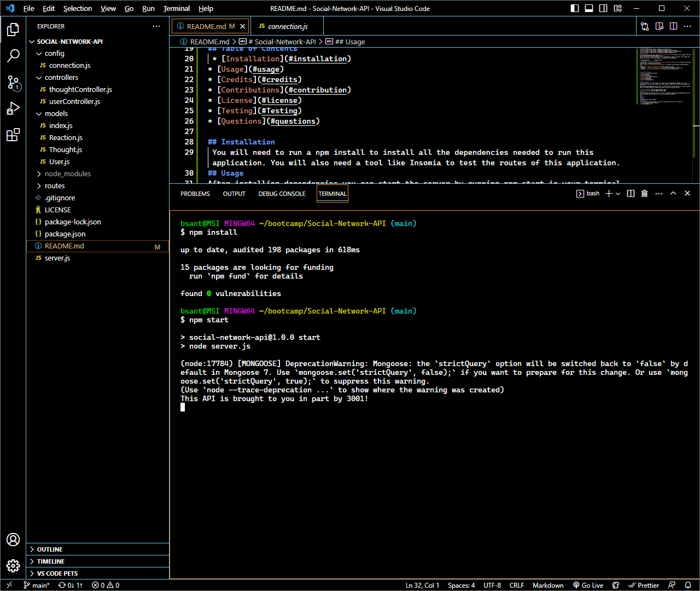Toggle secondary side bar layout icon

click(603, 8)
